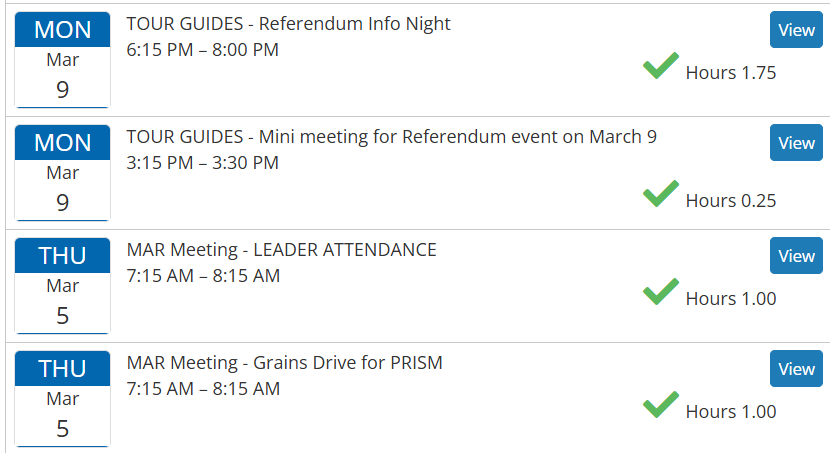830x453 pixels.
Task: Click the 3:15 PM – 3:30 PM time text
Action: (x=203, y=162)
